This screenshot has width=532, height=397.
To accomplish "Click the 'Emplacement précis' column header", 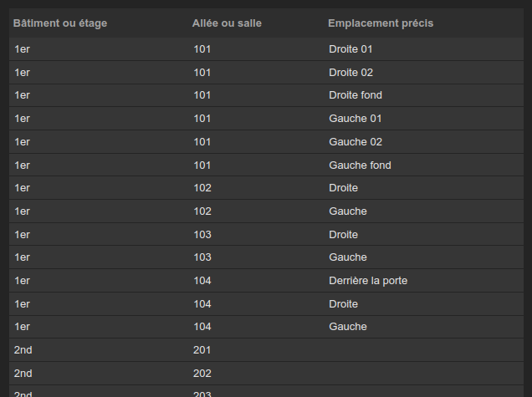I will point(381,23).
